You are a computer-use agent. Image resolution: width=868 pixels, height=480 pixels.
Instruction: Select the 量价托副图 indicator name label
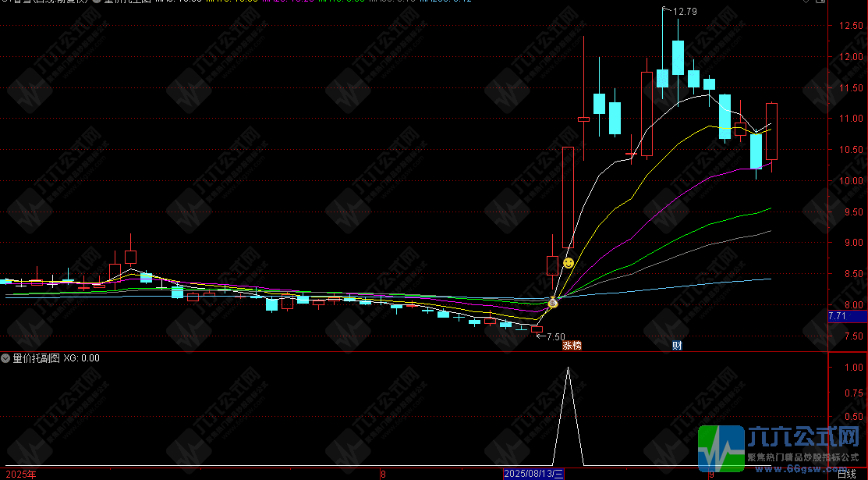(x=36, y=358)
